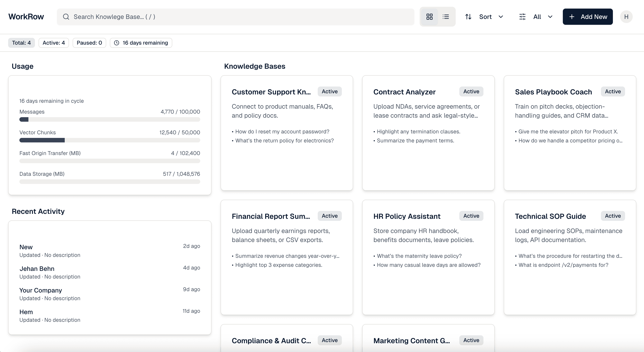
Task: Click the plus icon in Add New
Action: pos(572,17)
